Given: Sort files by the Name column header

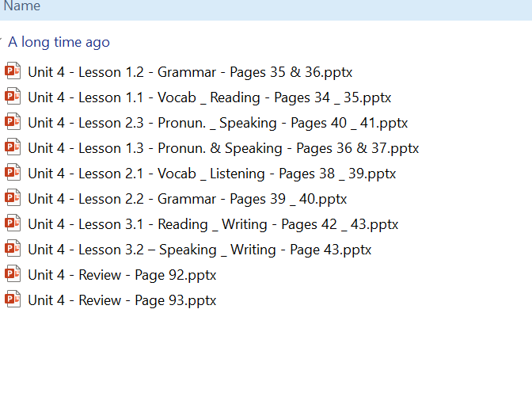Looking at the screenshot, I should click(22, 6).
